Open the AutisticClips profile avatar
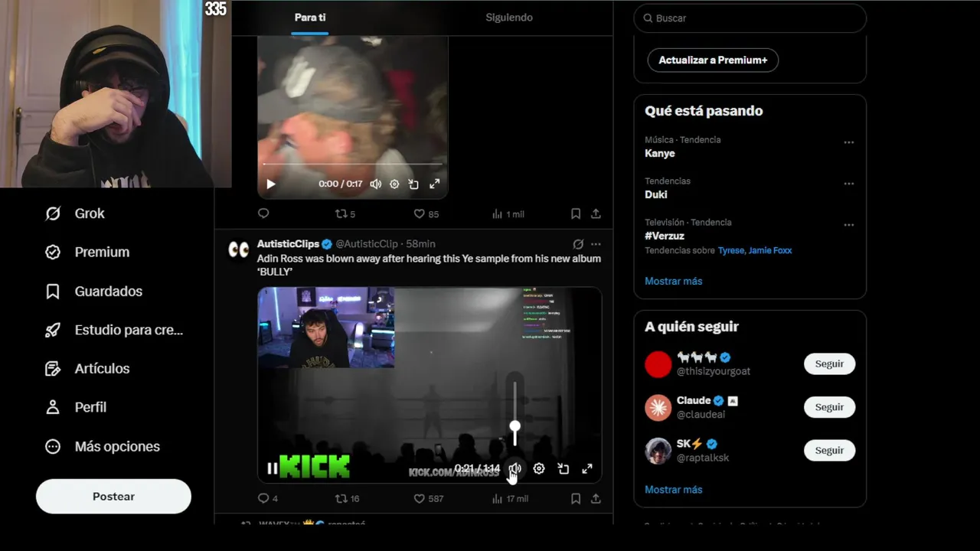Viewport: 980px width, 551px height. (239, 249)
